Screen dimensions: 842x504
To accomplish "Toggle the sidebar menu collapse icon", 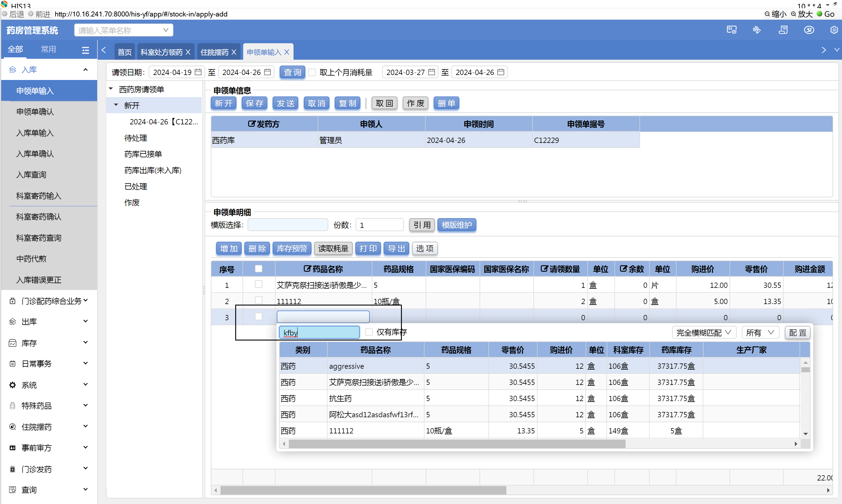I will tap(85, 50).
